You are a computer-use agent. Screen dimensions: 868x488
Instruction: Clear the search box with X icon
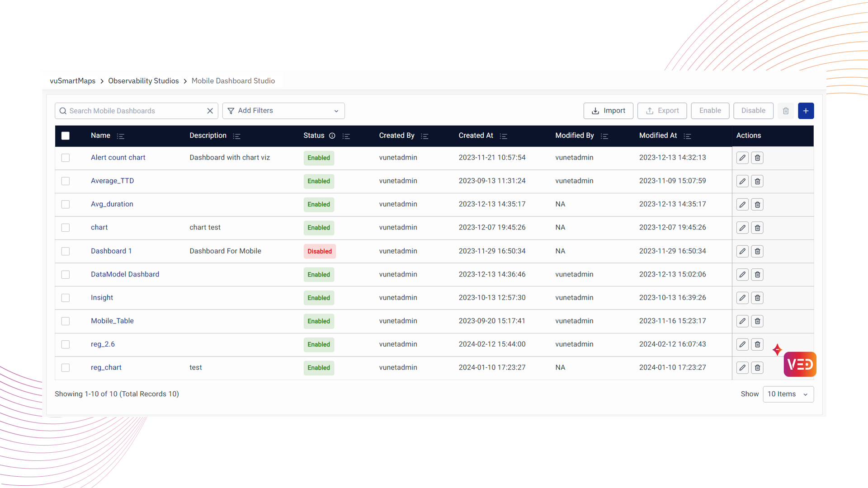pos(210,111)
